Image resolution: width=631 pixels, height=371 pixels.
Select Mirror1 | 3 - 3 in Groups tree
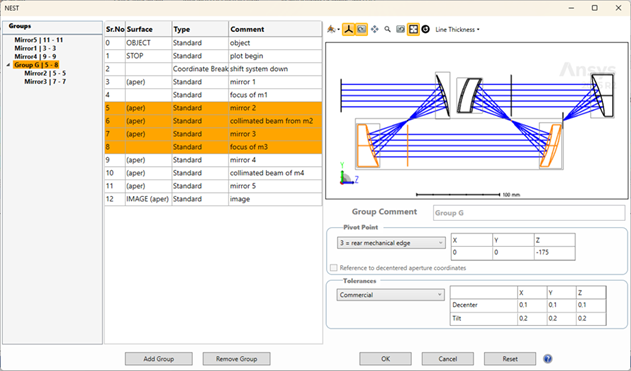(x=35, y=48)
